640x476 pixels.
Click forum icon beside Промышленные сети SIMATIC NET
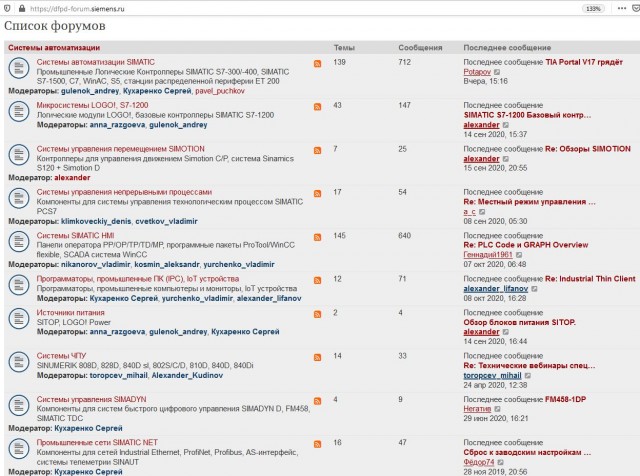[x=19, y=449]
